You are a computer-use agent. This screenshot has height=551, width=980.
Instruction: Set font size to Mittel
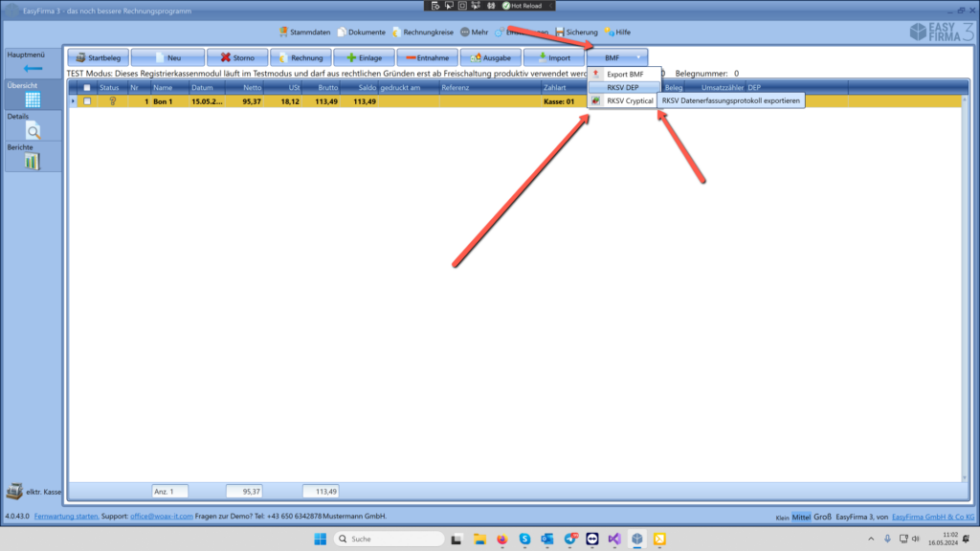801,517
